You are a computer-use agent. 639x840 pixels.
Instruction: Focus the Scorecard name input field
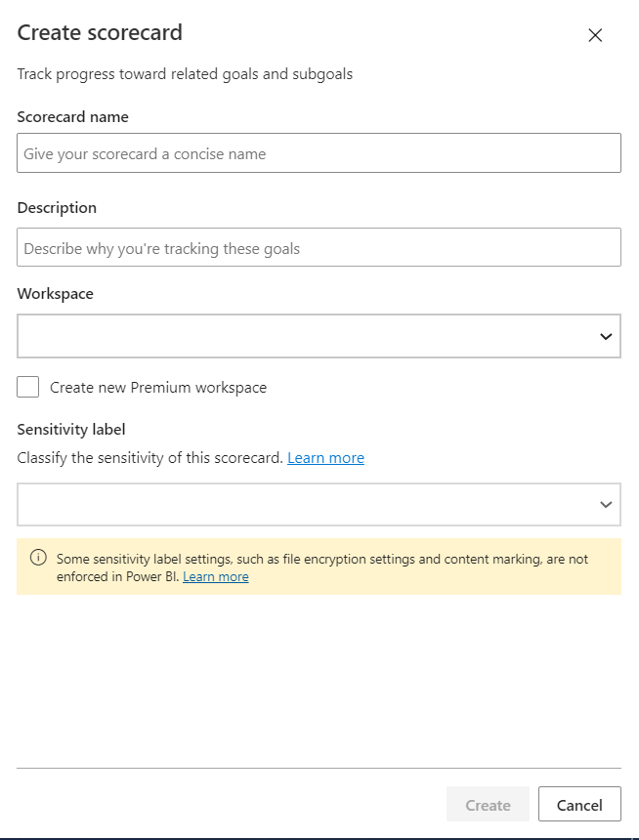pos(319,153)
